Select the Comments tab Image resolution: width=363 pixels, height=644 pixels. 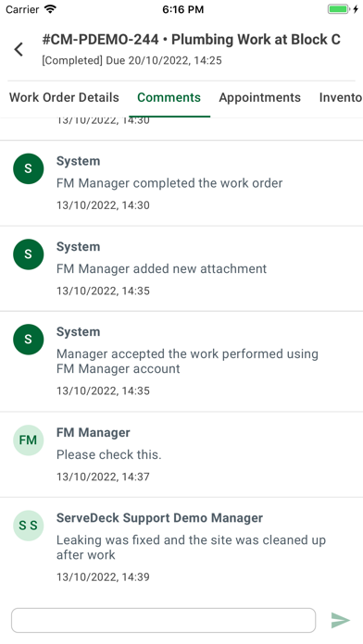pyautogui.click(x=169, y=97)
